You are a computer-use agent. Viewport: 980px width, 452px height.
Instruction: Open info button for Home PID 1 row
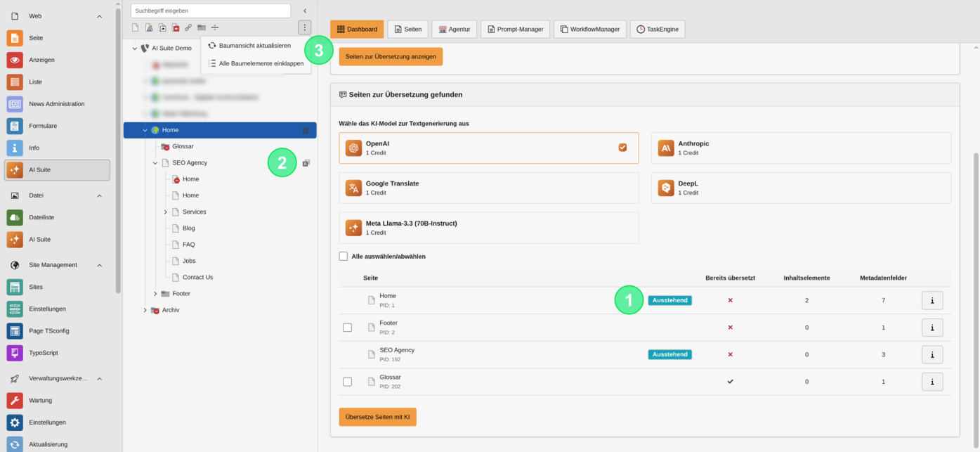pos(932,300)
